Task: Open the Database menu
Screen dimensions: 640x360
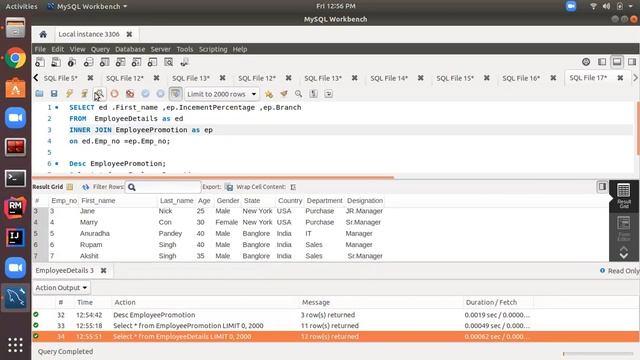Action: (x=130, y=49)
